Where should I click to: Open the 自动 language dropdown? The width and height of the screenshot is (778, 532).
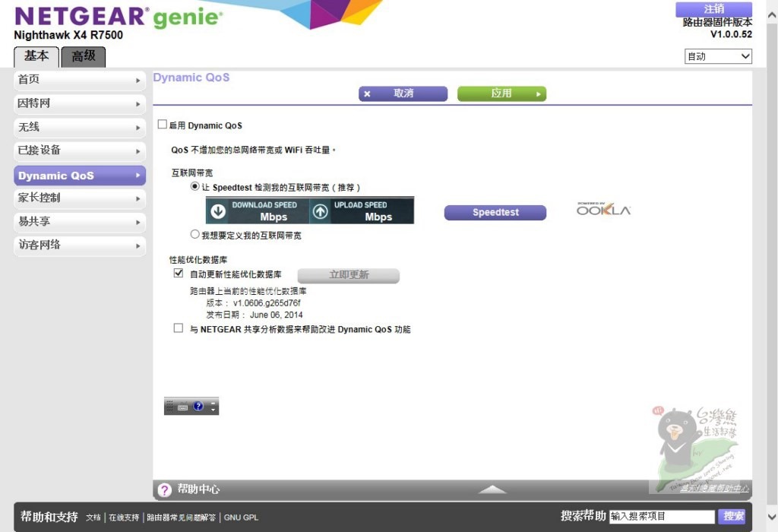(718, 56)
